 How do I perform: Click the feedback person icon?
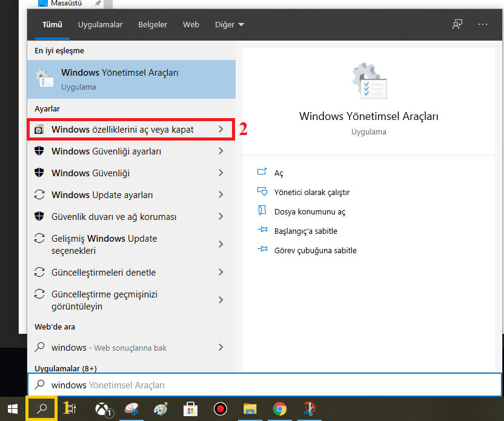pyautogui.click(x=457, y=24)
